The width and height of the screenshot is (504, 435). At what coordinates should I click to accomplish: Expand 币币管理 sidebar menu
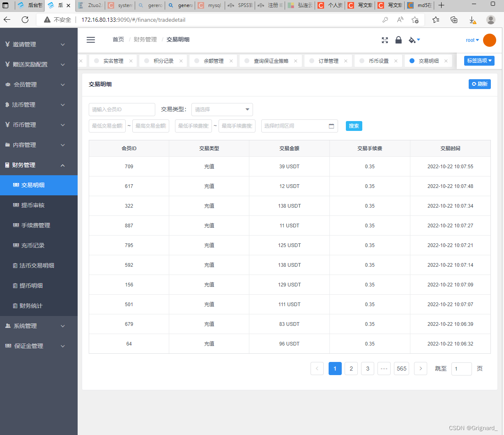click(x=39, y=125)
